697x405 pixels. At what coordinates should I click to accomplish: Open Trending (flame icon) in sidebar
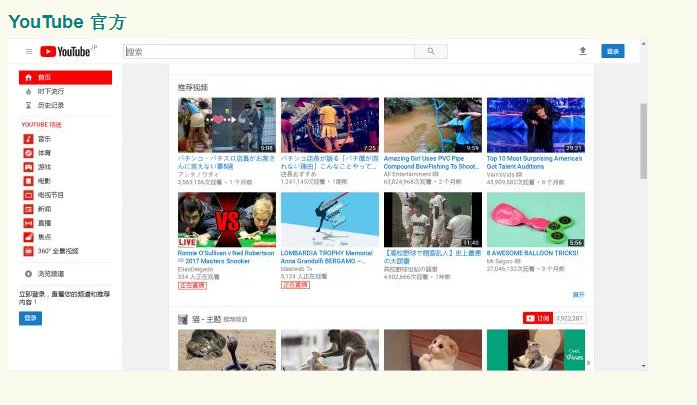[28, 91]
